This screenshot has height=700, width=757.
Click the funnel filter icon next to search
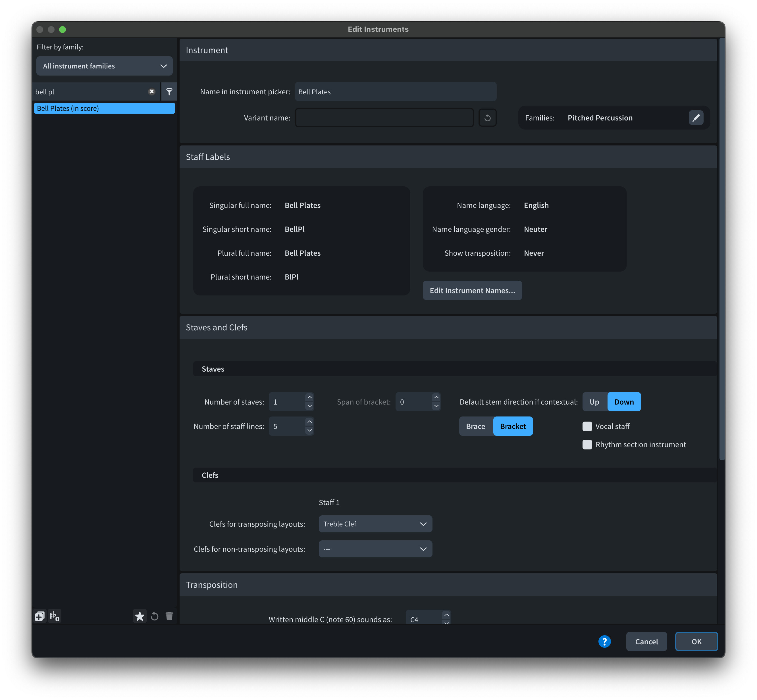(x=169, y=92)
